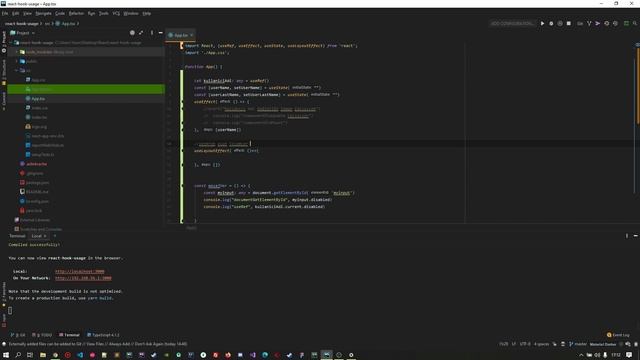The height and width of the screenshot is (360, 640).
Task: Open the Edit menu
Action: pyautogui.click(x=16, y=13)
